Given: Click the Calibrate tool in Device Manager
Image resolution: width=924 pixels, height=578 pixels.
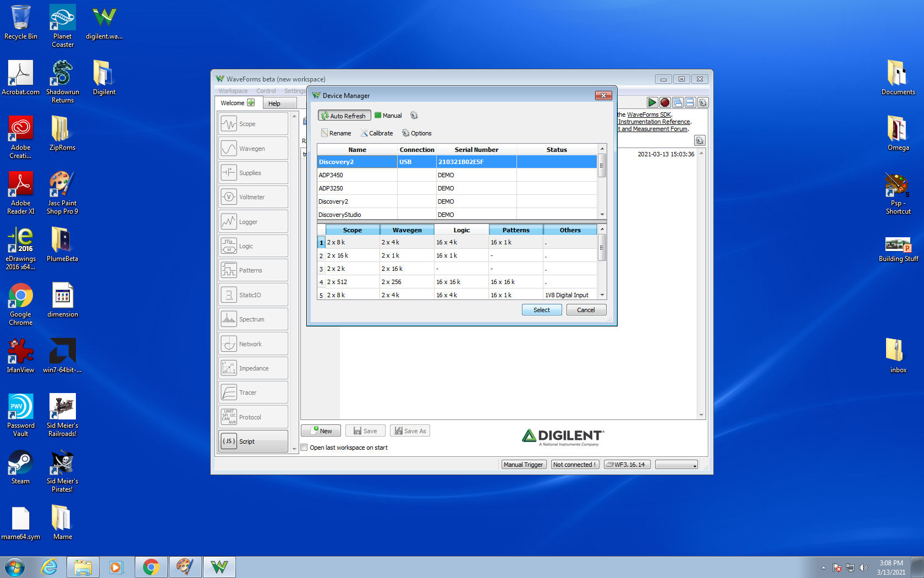Looking at the screenshot, I should click(x=377, y=133).
